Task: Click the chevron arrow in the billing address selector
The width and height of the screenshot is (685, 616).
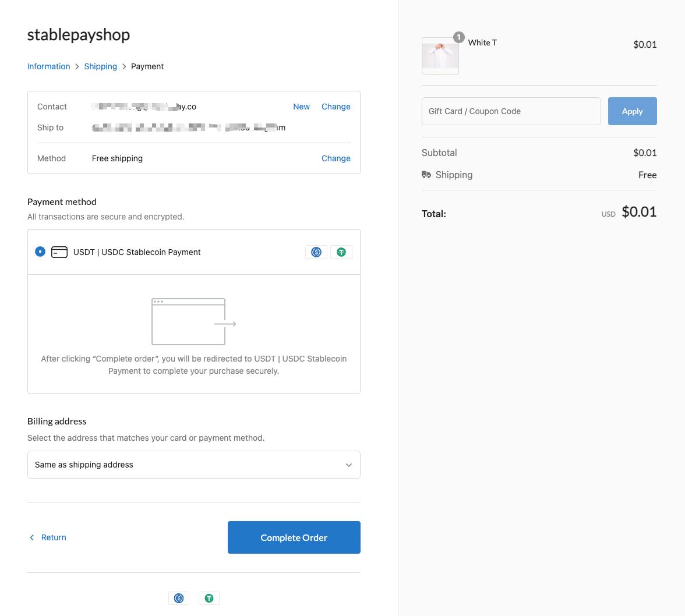Action: tap(349, 465)
